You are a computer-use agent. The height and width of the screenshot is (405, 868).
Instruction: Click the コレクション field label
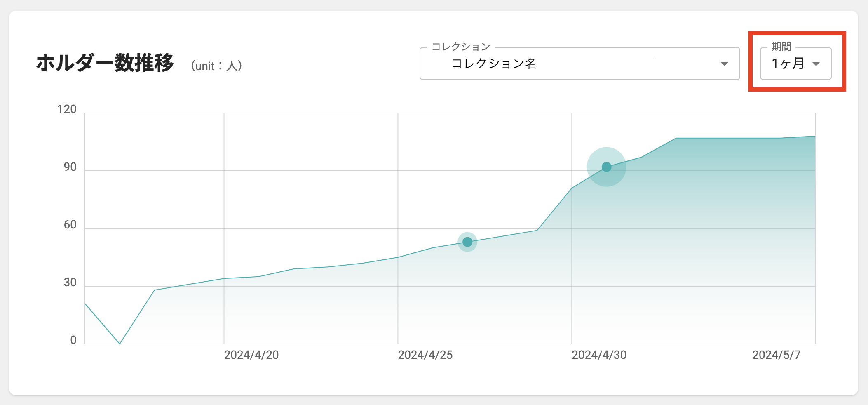[461, 47]
